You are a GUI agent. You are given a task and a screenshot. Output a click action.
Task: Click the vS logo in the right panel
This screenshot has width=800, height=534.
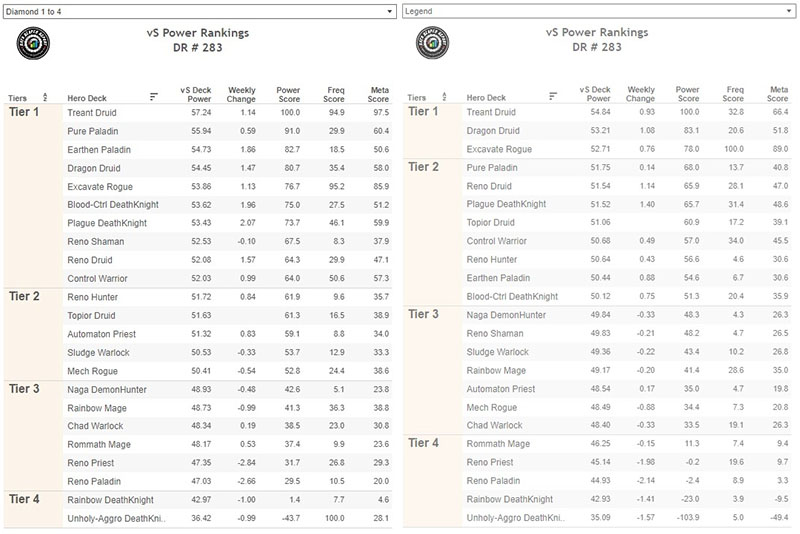tap(433, 43)
